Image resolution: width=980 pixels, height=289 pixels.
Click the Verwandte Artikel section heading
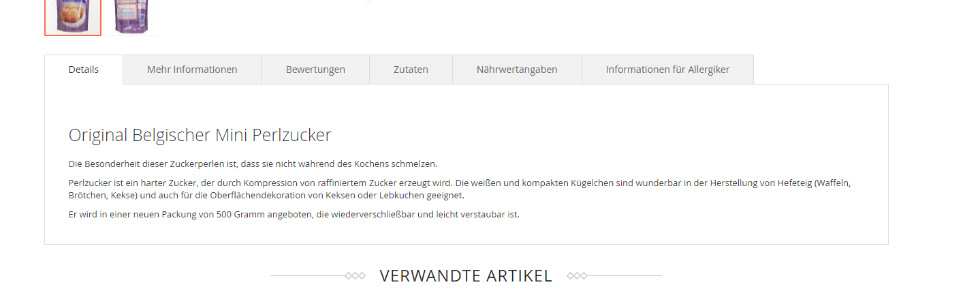466,276
